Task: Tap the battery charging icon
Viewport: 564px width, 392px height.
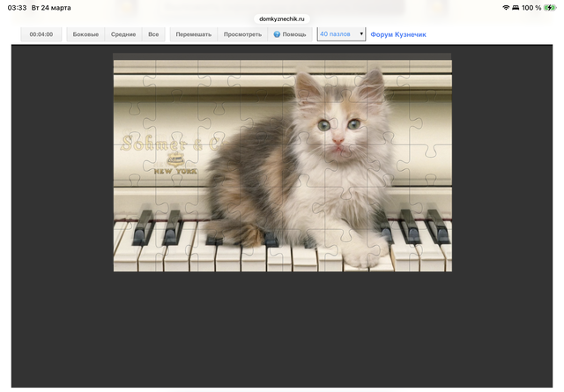Action: tap(550, 7)
